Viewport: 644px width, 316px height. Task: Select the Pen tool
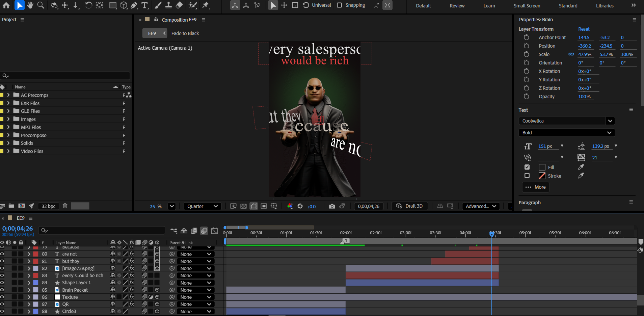134,5
